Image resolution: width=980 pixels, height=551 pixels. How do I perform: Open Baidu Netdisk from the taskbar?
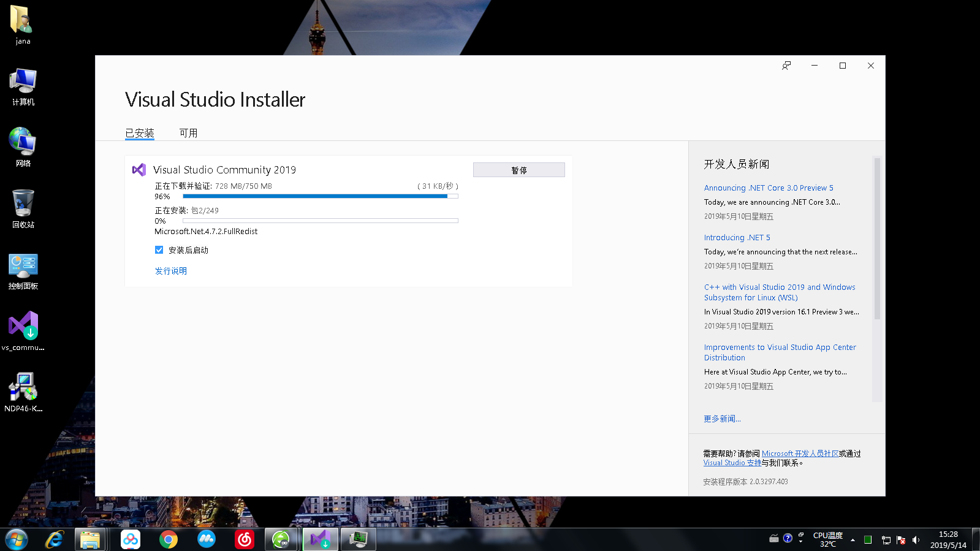pyautogui.click(x=131, y=539)
